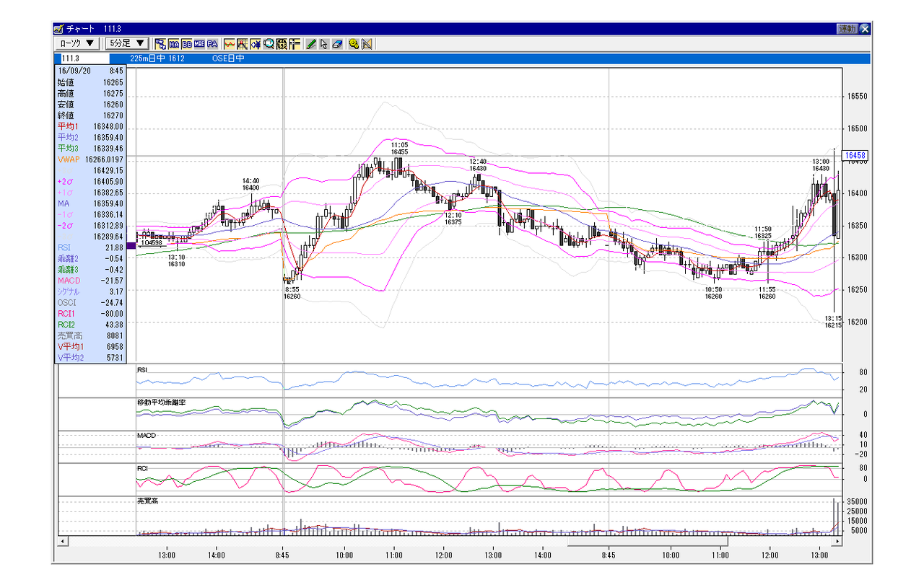924x585 pixels.
Task: Click the 始値 open price row
Action: point(90,82)
